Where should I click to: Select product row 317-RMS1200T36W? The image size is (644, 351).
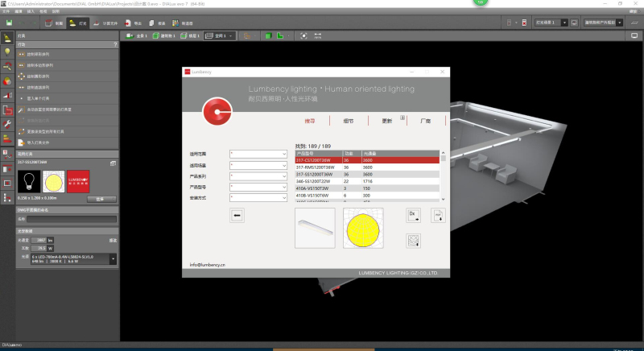pos(367,167)
